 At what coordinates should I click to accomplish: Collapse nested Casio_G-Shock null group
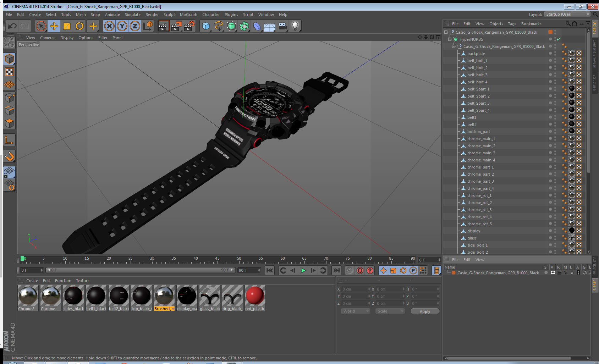coord(454,46)
